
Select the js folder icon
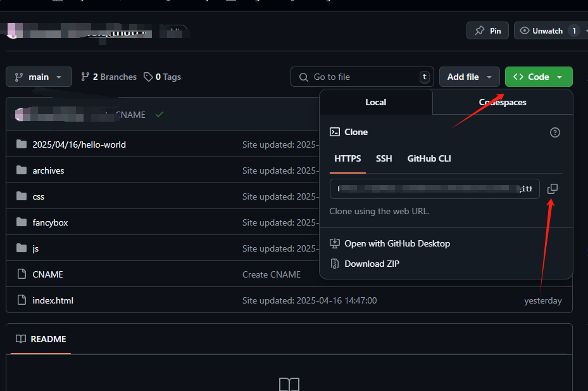point(22,248)
